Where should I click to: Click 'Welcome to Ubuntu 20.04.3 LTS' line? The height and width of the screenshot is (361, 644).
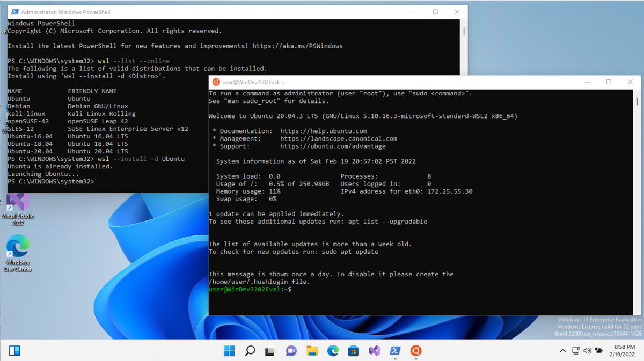(363, 116)
